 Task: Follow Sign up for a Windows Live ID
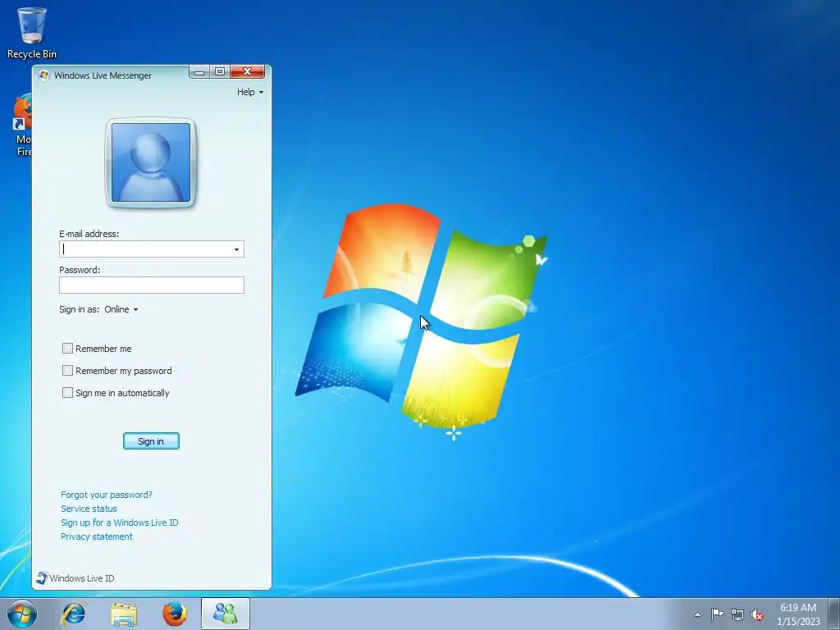120,523
